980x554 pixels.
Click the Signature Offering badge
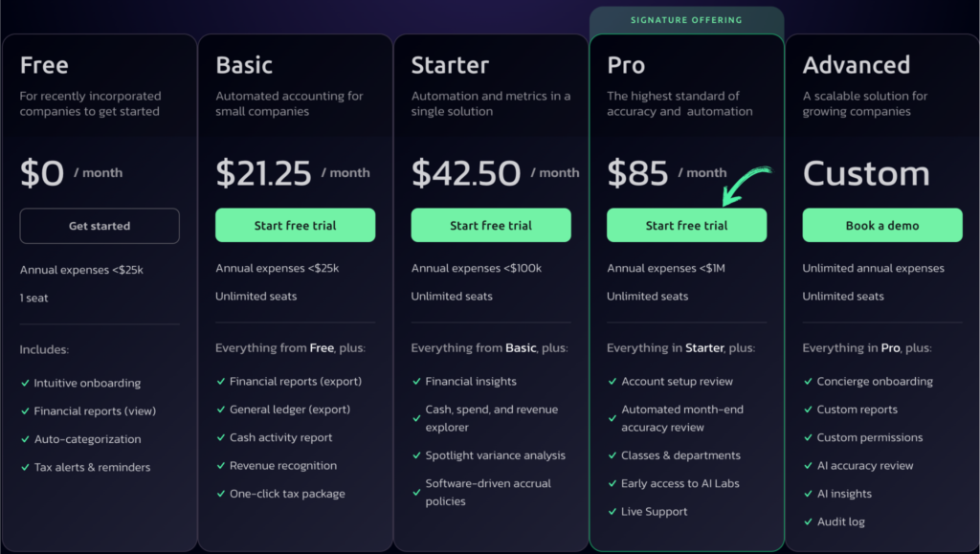(x=686, y=20)
